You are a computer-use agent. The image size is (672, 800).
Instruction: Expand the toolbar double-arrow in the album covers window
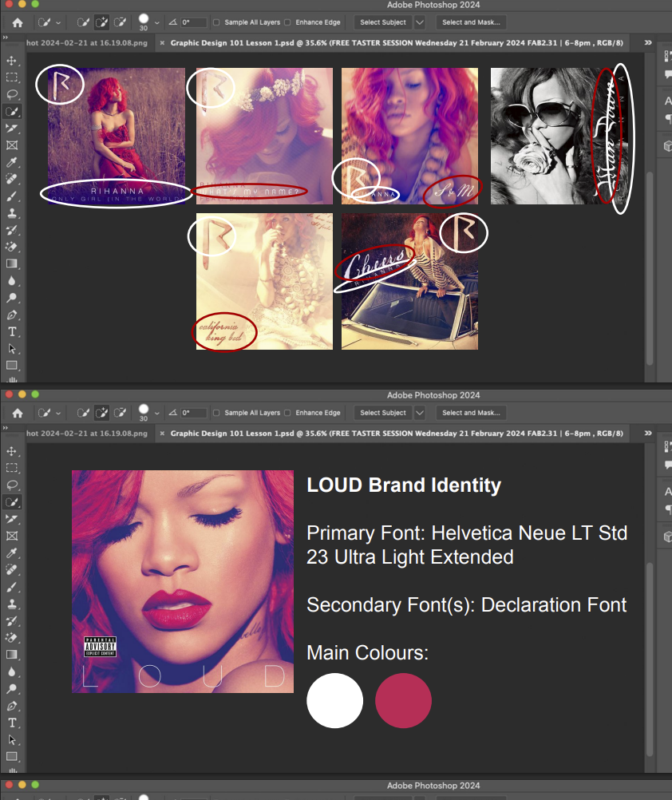point(5,38)
